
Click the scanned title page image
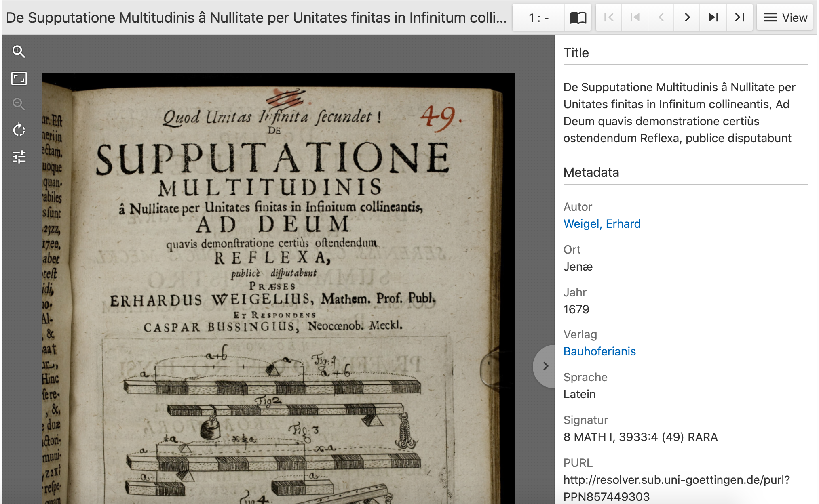pos(279,288)
